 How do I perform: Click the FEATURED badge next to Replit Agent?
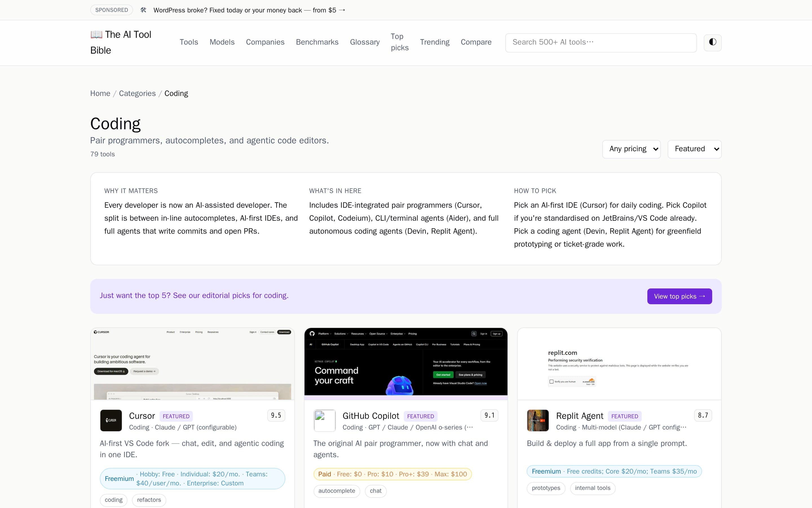click(x=625, y=416)
